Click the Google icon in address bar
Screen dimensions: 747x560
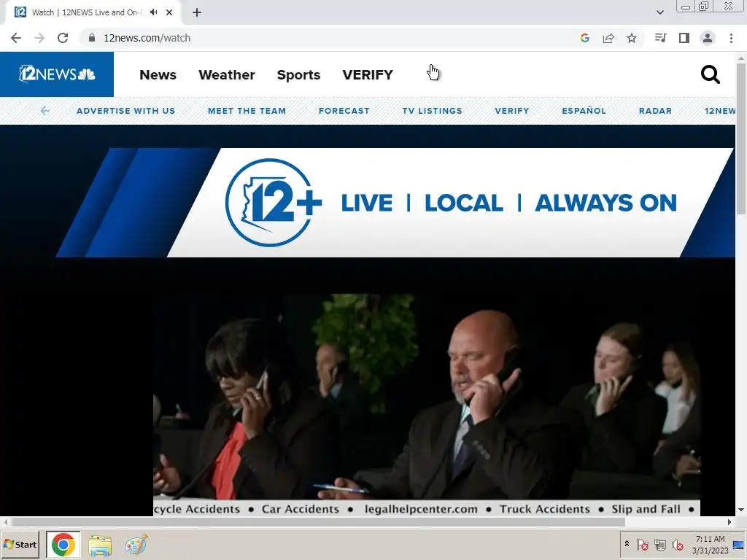click(x=585, y=38)
